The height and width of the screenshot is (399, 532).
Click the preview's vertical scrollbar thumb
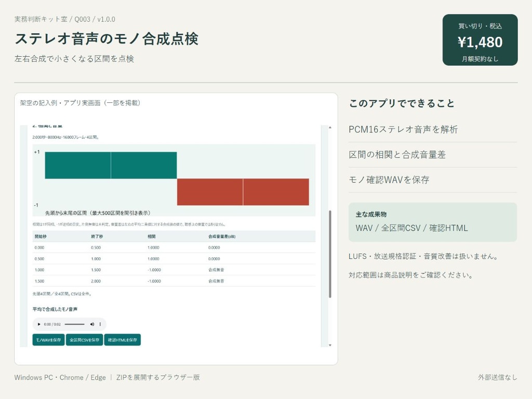[x=330, y=254]
